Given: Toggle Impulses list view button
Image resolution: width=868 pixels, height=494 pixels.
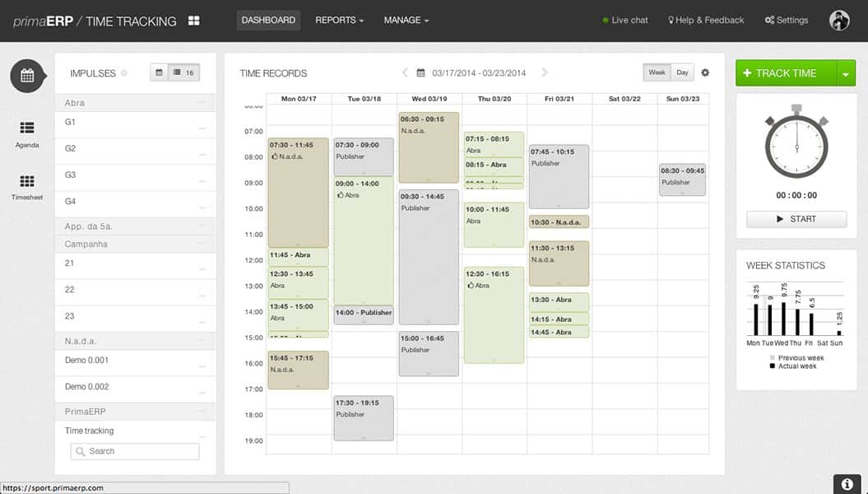Looking at the screenshot, I should tap(184, 73).
